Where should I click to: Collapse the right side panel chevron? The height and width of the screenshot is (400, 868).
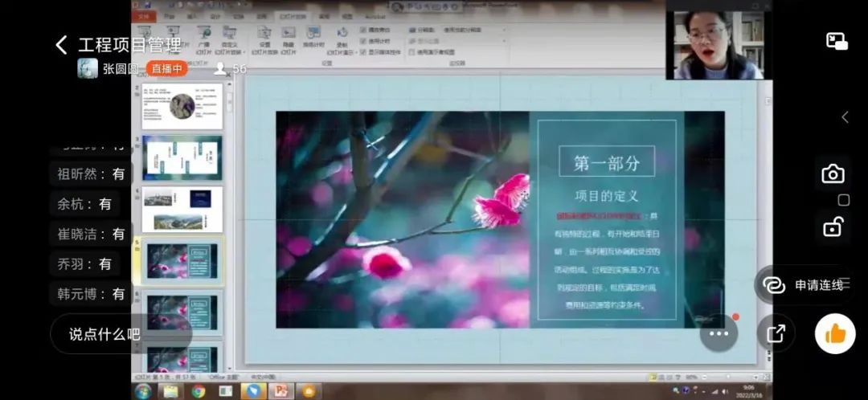click(x=845, y=117)
